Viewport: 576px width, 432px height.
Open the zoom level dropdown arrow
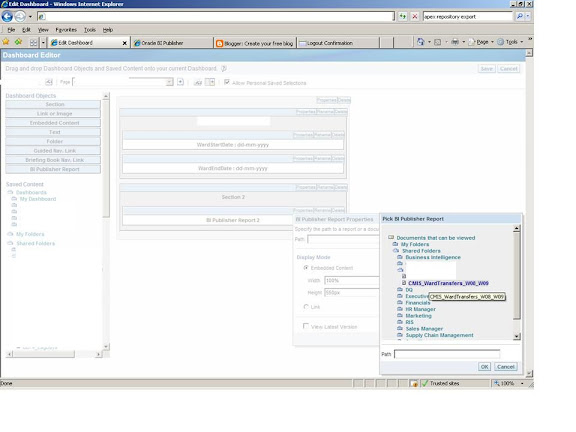click(x=522, y=384)
